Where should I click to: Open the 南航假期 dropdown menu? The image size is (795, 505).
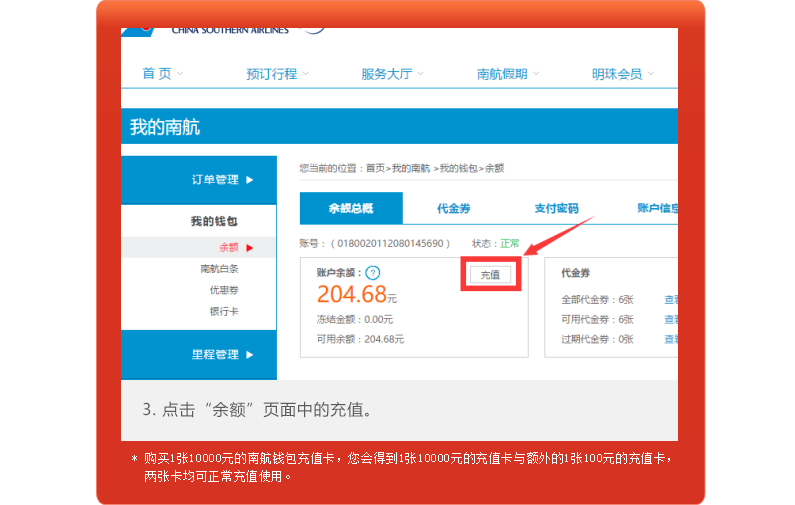[x=508, y=74]
